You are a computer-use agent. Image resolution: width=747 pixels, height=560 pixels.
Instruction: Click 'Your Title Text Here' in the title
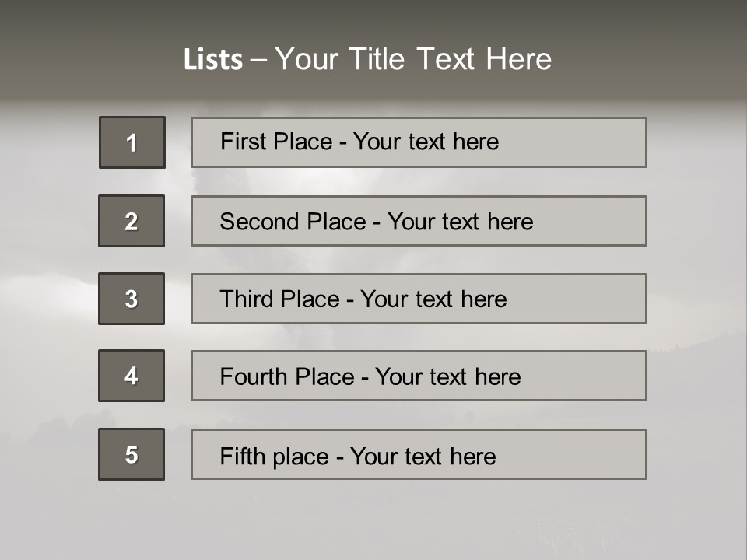[413, 60]
